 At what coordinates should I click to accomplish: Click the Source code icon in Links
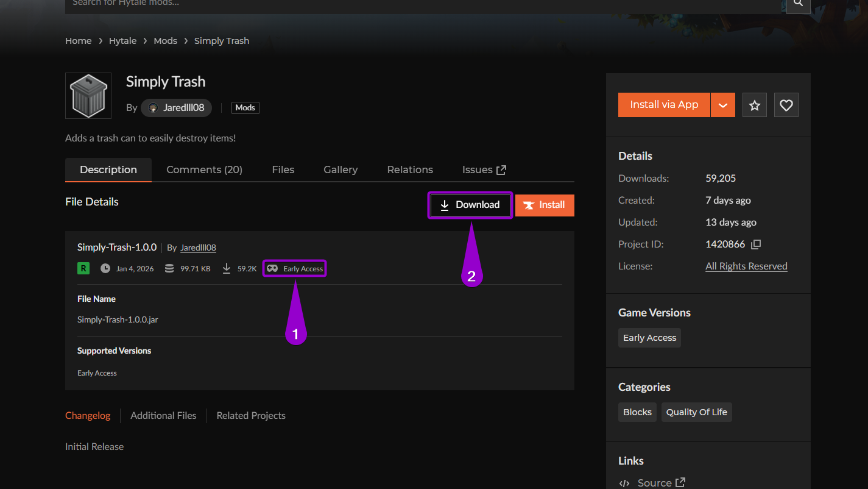point(624,482)
